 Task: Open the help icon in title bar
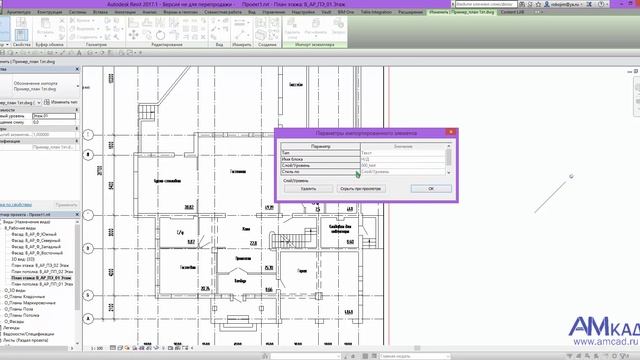[601, 4]
